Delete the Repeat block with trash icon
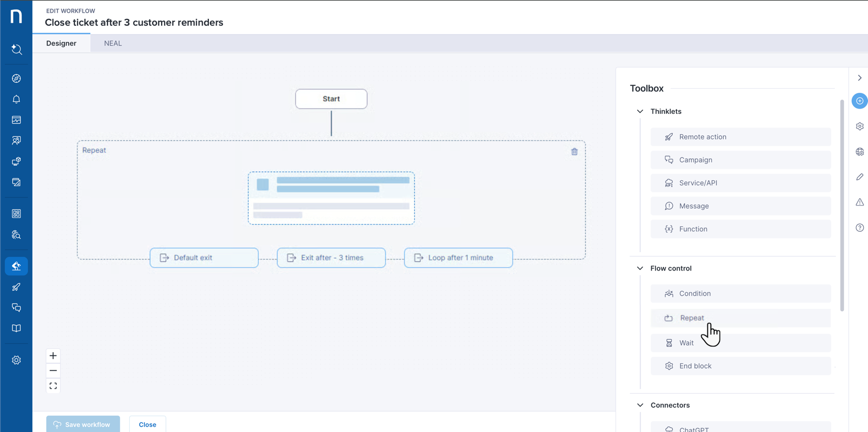This screenshot has height=432, width=868. click(x=574, y=152)
